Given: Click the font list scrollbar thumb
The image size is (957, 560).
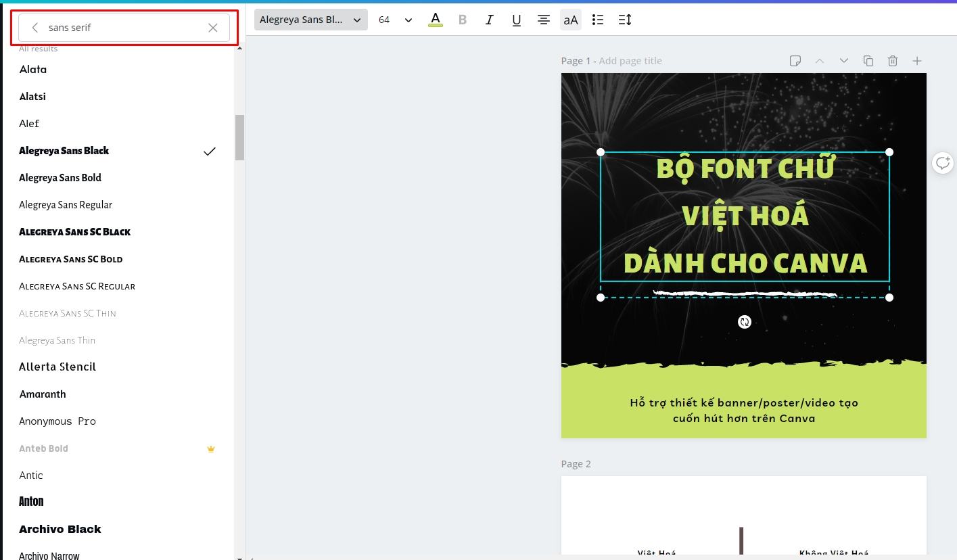Looking at the screenshot, I should click(x=239, y=137).
